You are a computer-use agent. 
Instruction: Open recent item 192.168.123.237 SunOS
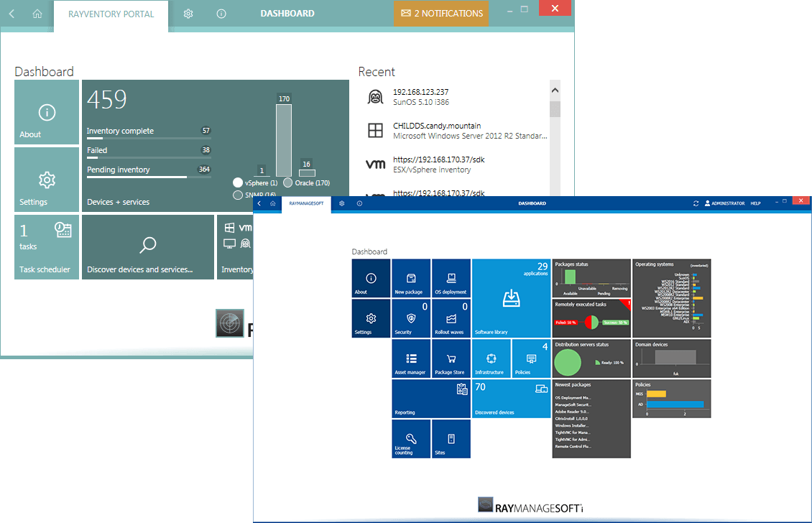tap(457, 97)
